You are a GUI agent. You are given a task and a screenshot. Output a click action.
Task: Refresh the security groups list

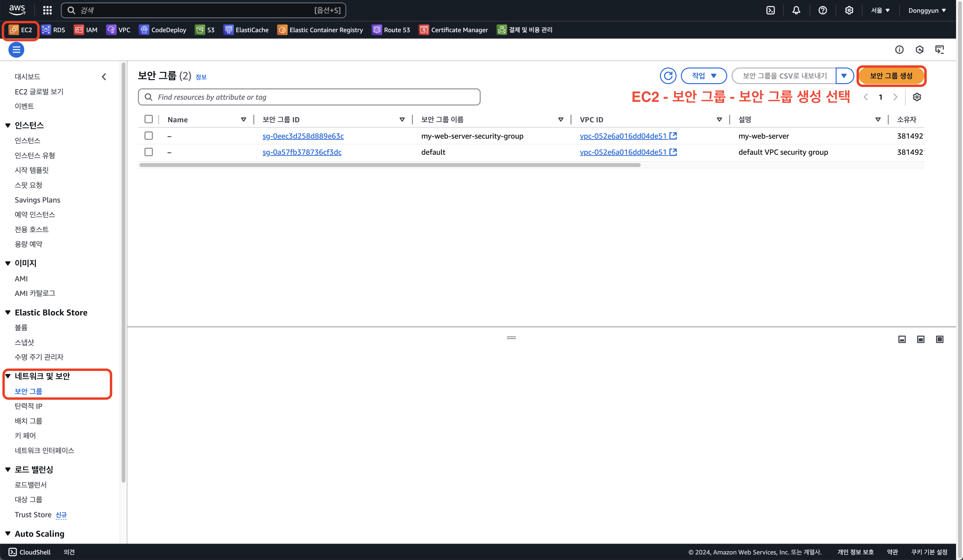click(x=668, y=76)
